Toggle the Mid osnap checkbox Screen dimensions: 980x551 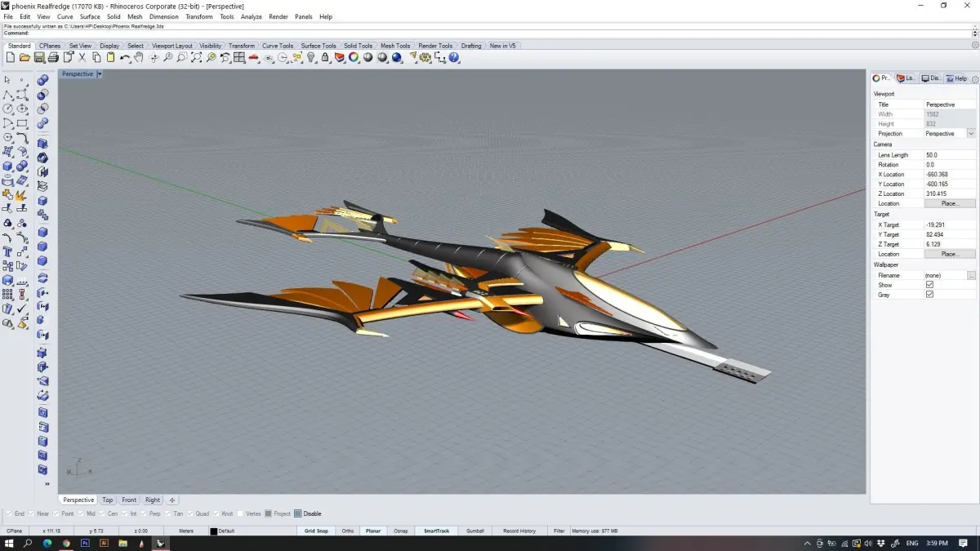(x=80, y=513)
